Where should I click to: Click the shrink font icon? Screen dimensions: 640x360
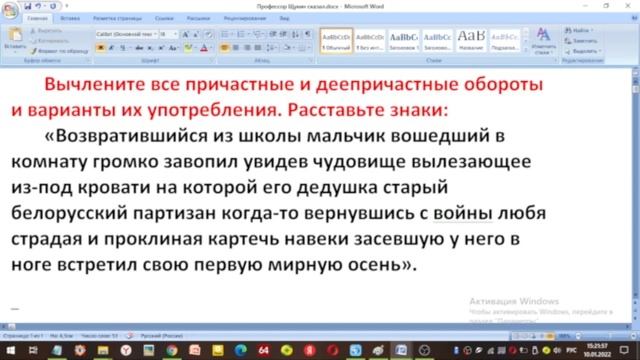tap(196, 35)
